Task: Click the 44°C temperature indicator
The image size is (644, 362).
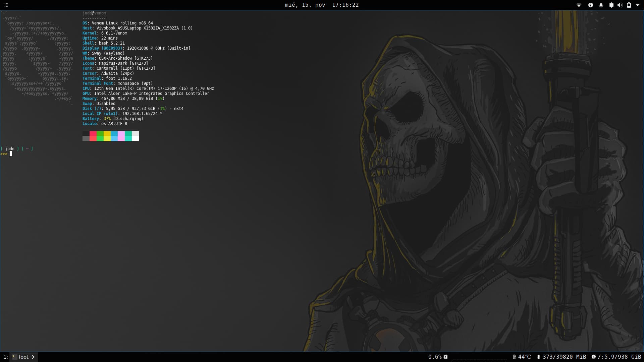Action: click(x=522, y=357)
